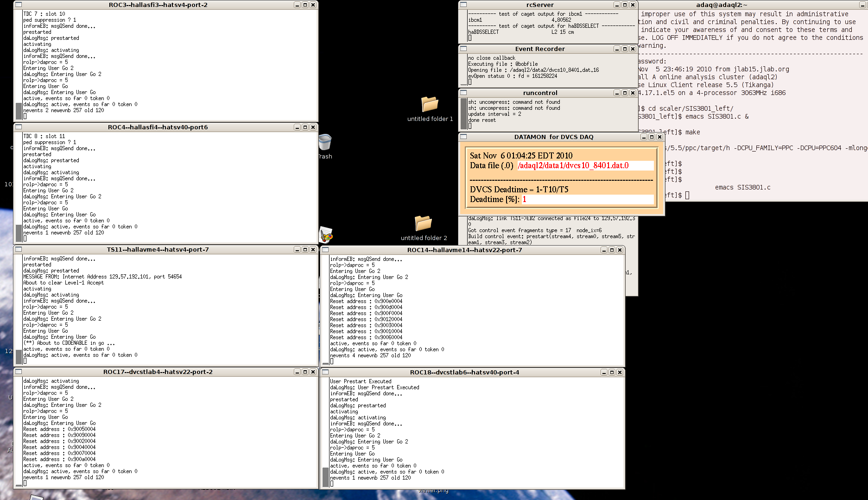Close the runcontrol window
Image resolution: width=868 pixels, height=500 pixels.
pos(633,93)
